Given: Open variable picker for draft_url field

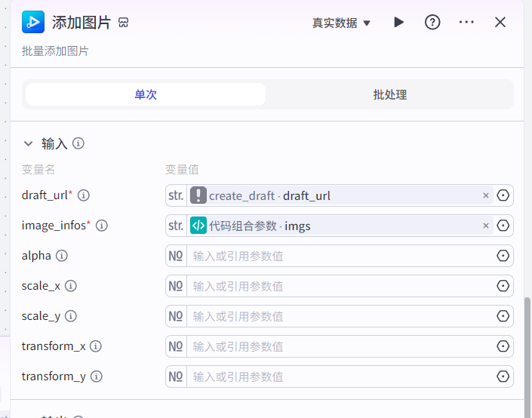Looking at the screenshot, I should [x=503, y=195].
